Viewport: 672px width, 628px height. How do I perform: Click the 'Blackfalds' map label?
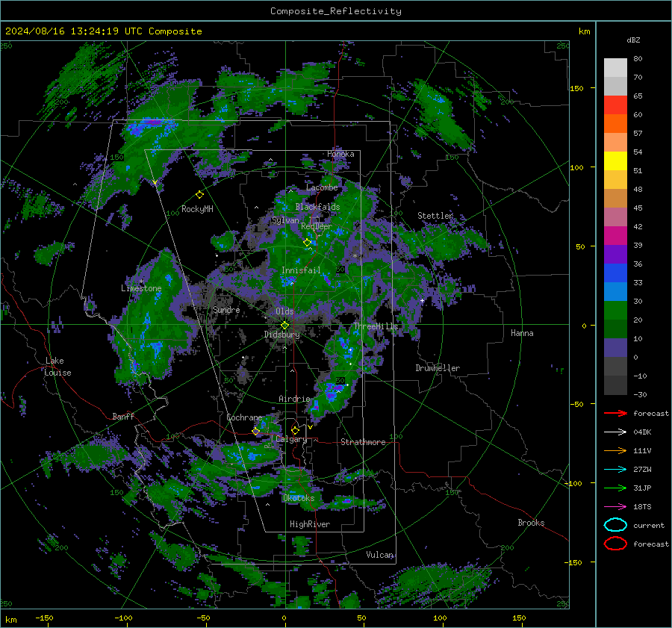tap(317, 207)
